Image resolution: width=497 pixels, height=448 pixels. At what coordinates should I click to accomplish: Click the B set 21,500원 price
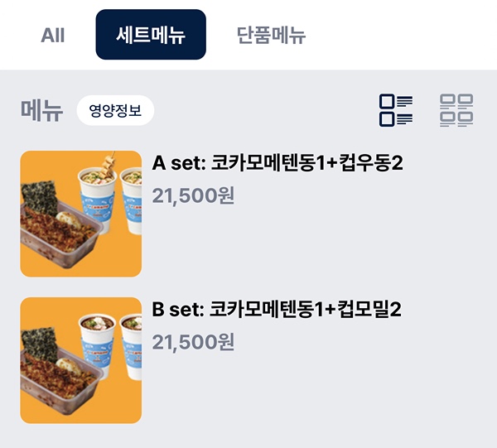pyautogui.click(x=194, y=342)
